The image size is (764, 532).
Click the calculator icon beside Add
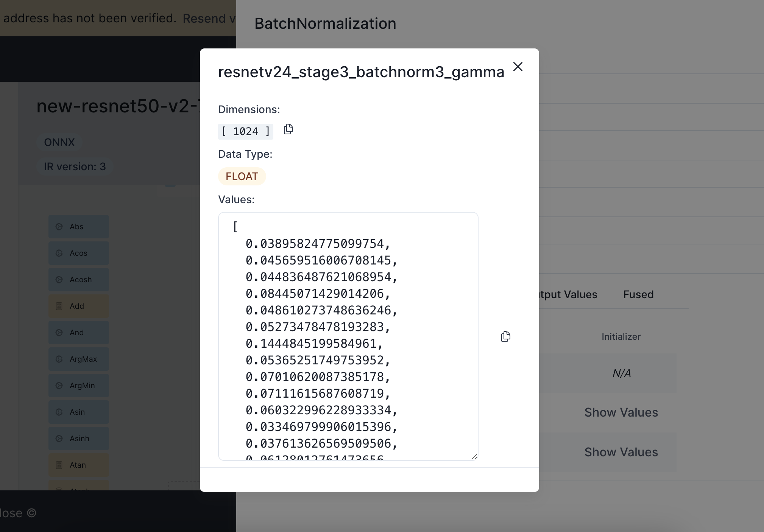tap(59, 306)
